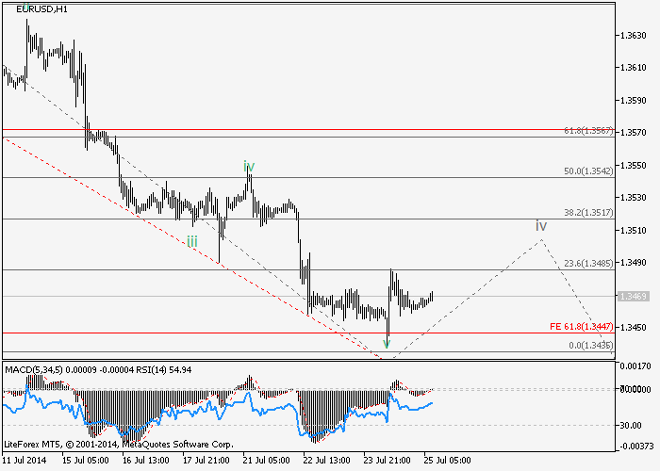Click the current price tag 1.3469
The width and height of the screenshot is (660, 471).
633,296
